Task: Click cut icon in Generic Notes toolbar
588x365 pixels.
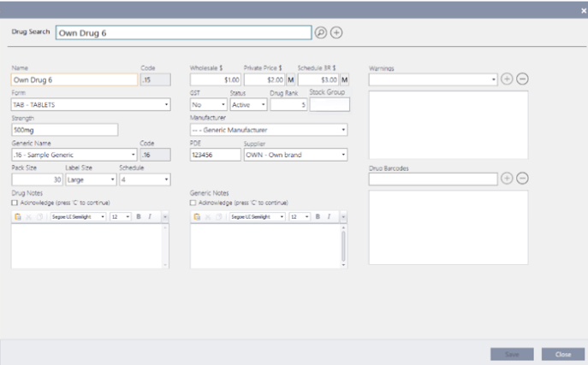Action: [x=208, y=217]
